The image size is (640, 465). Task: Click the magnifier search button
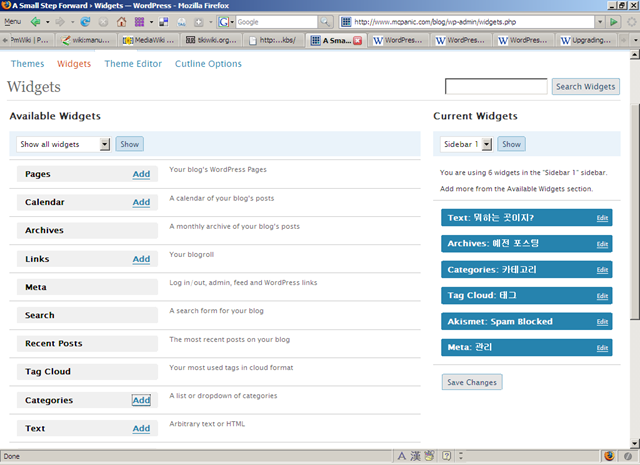pyautogui.click(x=325, y=22)
